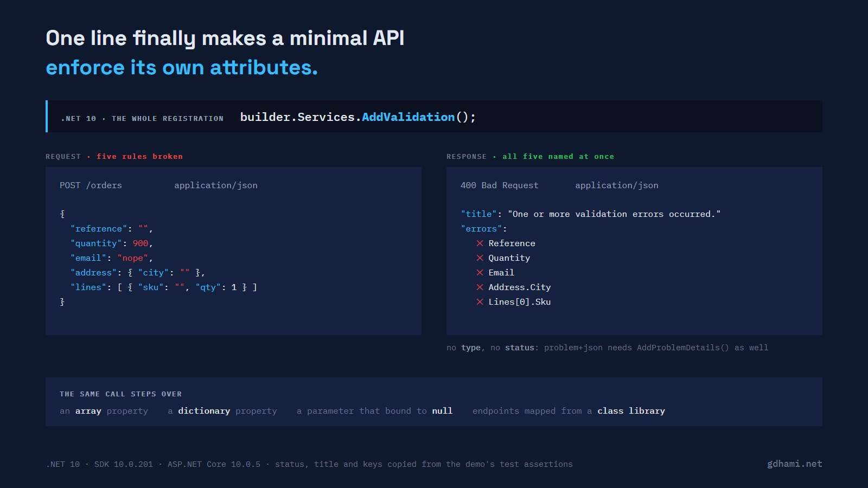Click 'all five named at once'

558,157
